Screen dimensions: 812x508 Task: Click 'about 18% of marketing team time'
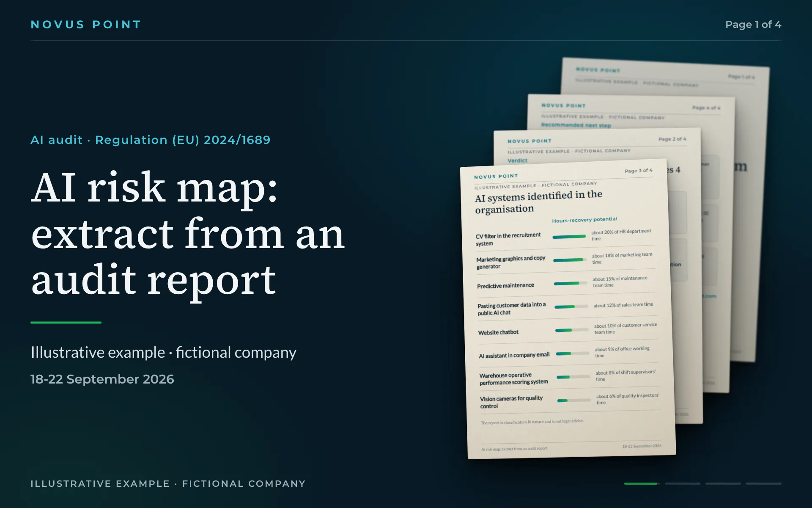[x=622, y=258]
